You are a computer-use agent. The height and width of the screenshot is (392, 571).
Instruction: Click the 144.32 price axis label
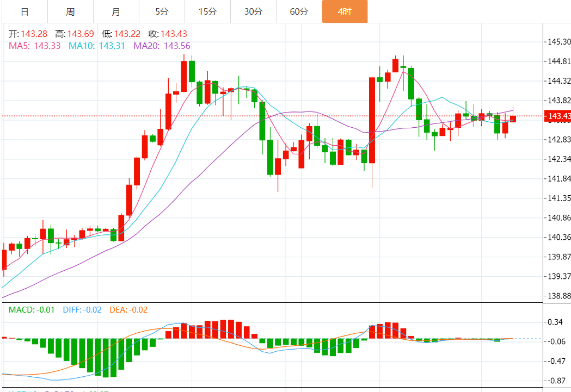coord(559,80)
